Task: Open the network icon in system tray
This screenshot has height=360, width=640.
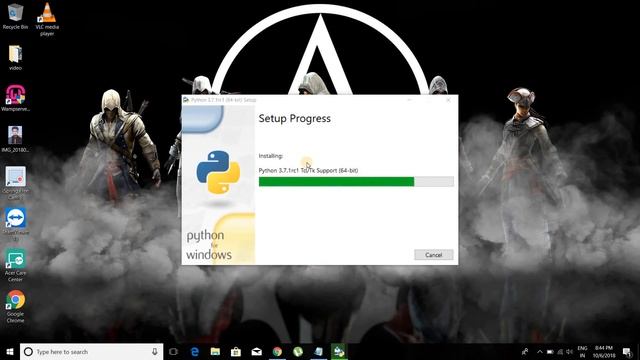Action: coord(560,351)
